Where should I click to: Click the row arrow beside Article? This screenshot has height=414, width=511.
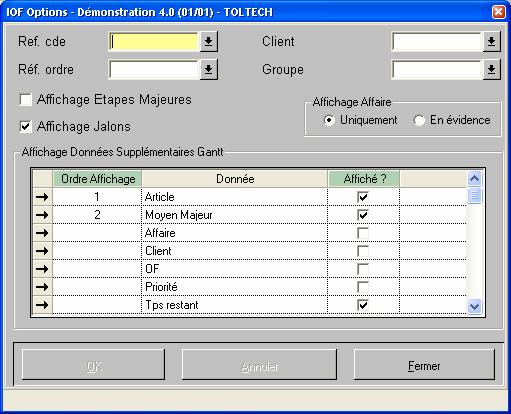(x=42, y=197)
